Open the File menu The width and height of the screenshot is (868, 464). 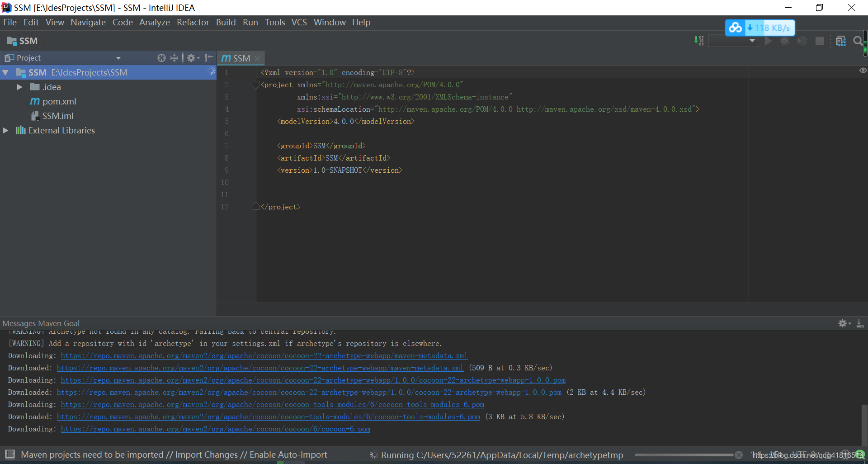point(9,22)
